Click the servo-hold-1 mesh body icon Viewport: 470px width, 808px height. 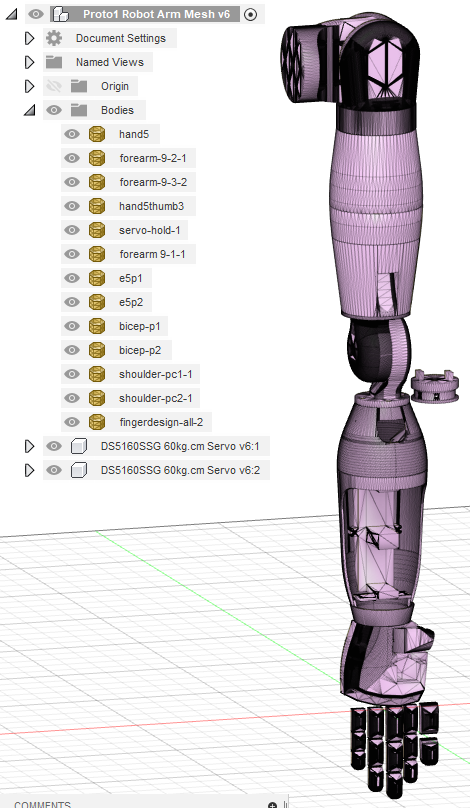pos(96,230)
